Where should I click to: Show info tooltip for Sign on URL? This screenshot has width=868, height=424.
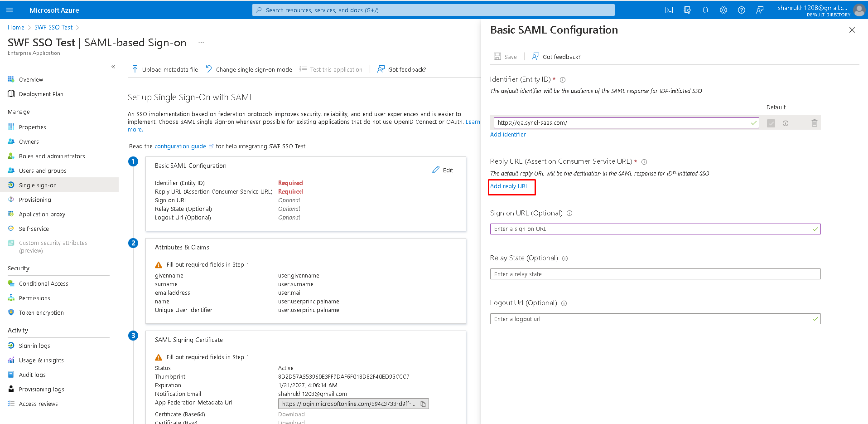[569, 213]
